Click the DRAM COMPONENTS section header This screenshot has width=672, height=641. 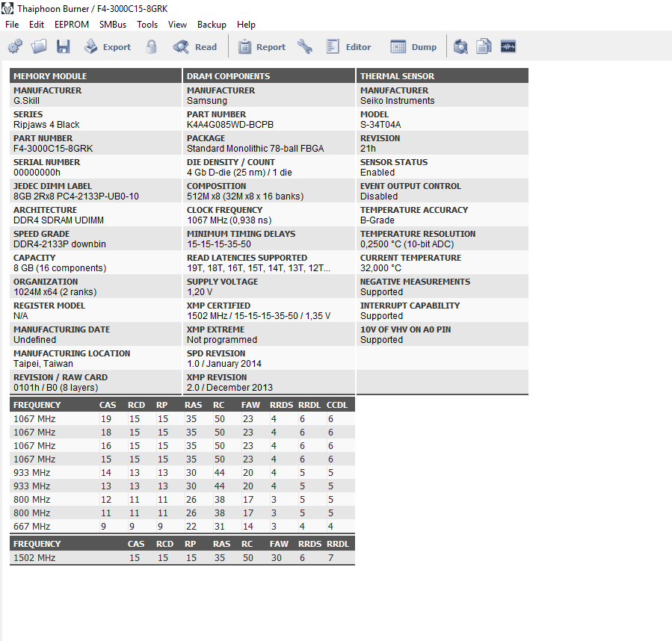pos(268,76)
